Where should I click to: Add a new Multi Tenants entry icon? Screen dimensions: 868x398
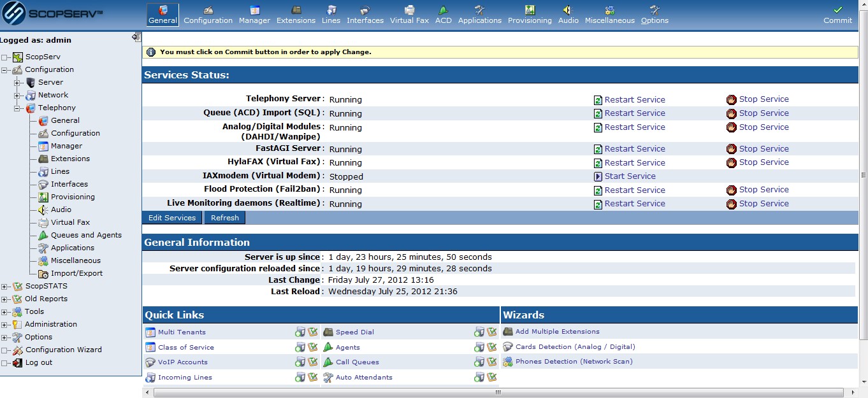pyautogui.click(x=300, y=332)
